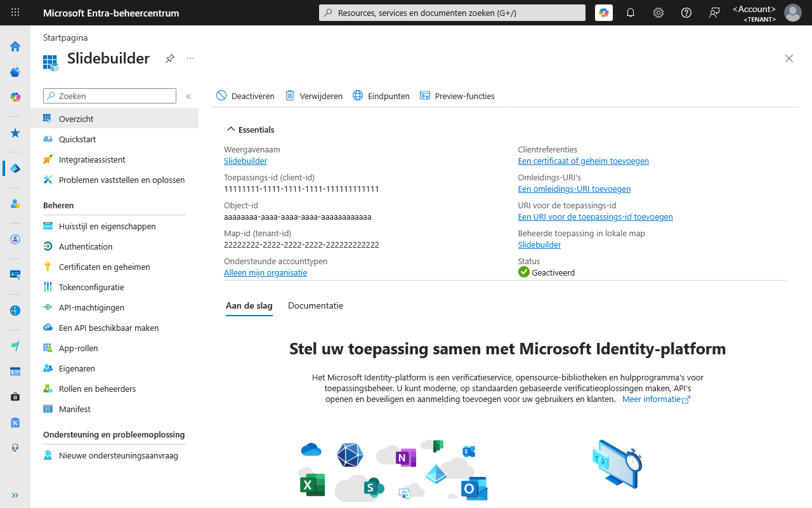Screen dimensions: 812x508
Task: Click the Toepassings-id value 11111111-1111...
Action: (301, 189)
